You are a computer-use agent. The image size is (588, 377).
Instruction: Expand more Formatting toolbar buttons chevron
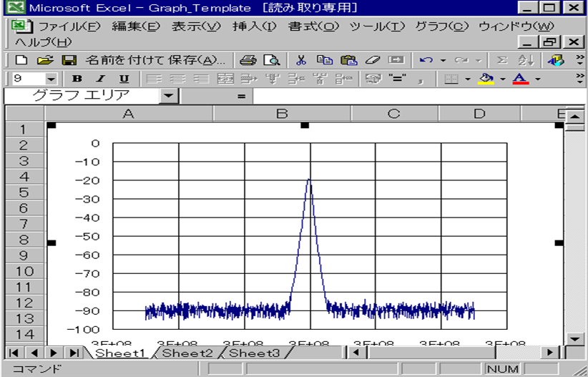click(x=579, y=79)
